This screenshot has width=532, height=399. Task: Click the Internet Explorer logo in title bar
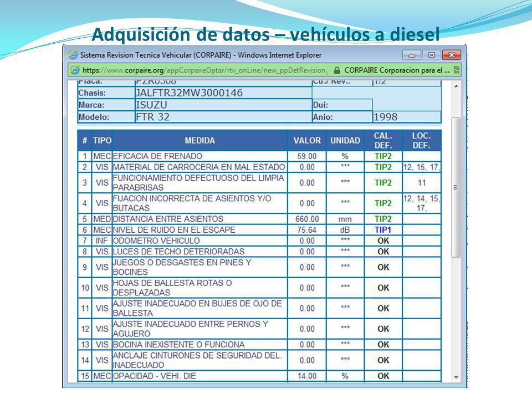point(73,55)
